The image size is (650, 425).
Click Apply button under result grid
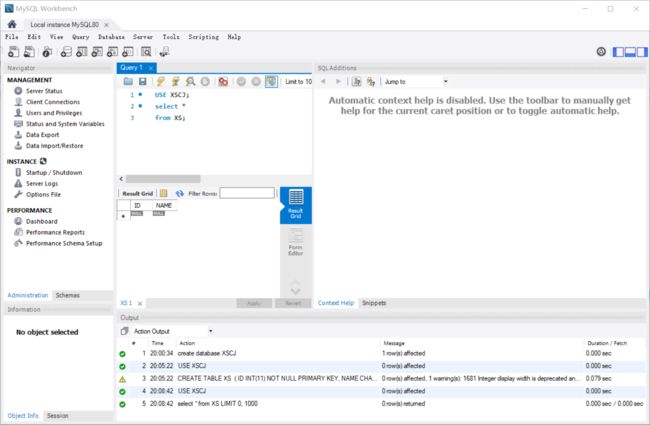(x=254, y=303)
